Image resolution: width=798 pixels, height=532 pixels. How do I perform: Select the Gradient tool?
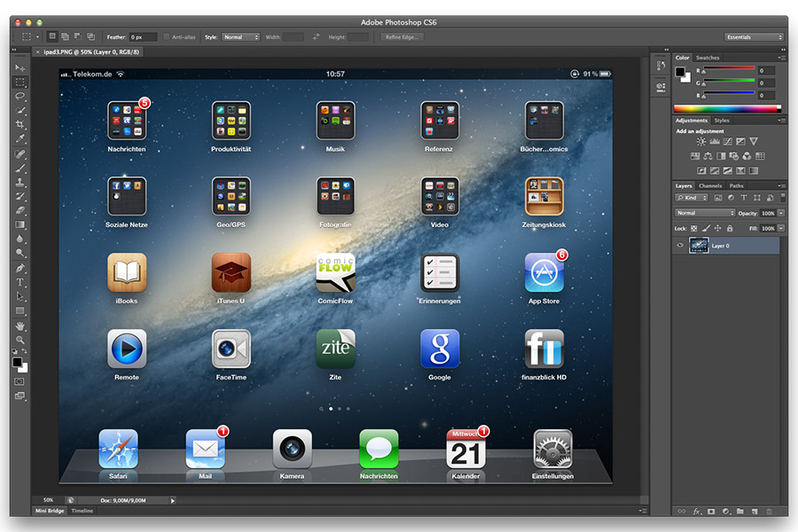coord(20,224)
